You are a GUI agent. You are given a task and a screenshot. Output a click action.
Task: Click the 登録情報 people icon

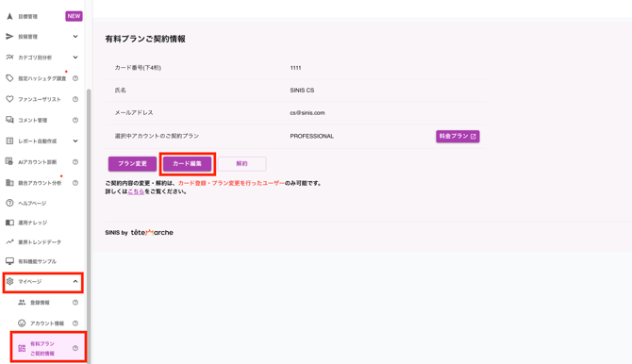[x=22, y=303]
